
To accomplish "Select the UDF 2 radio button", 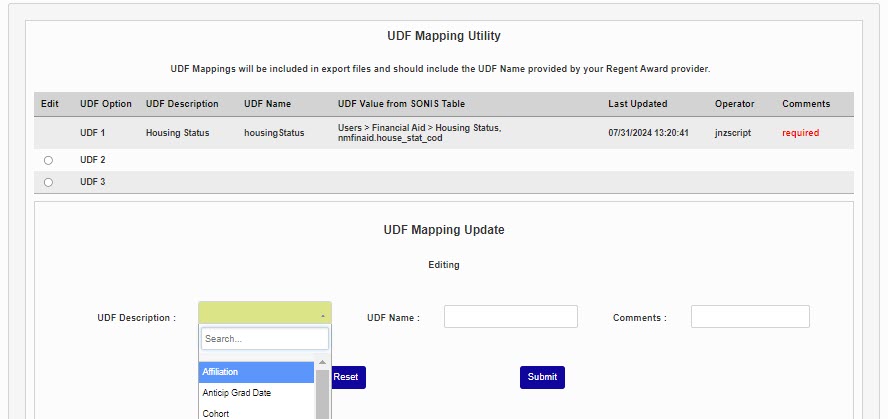I will 48,160.
